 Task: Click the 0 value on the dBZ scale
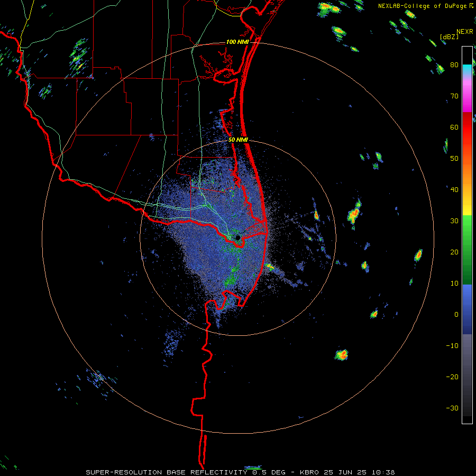point(456,315)
